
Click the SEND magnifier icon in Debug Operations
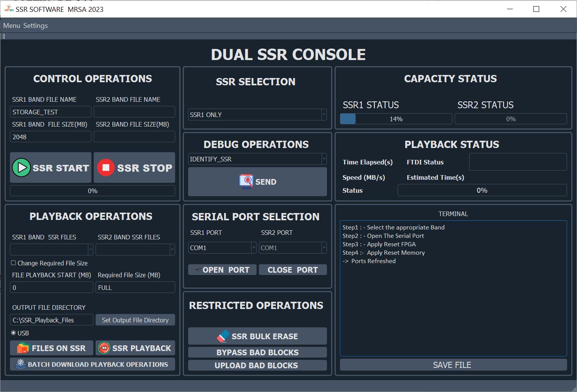247,182
